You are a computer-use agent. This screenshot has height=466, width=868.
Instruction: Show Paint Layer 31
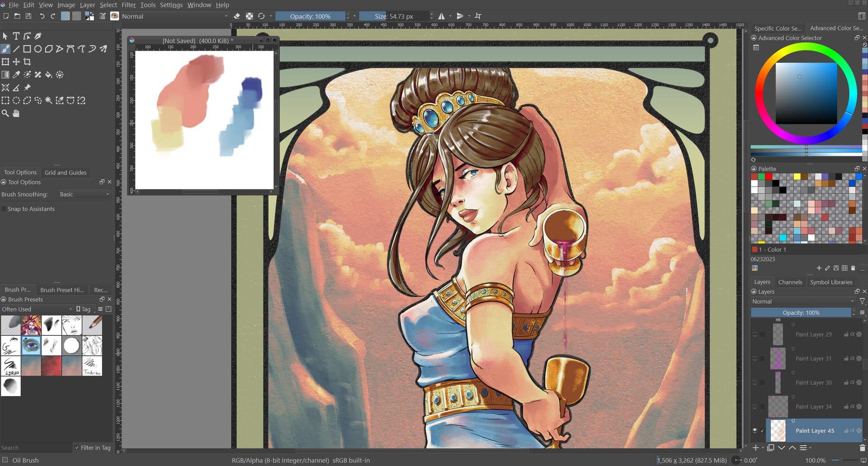(x=755, y=358)
